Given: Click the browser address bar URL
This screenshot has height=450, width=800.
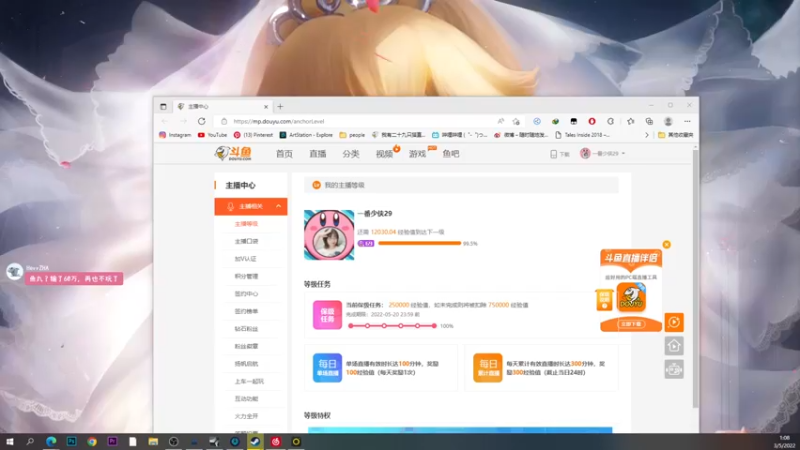Looking at the screenshot, I should (279, 121).
